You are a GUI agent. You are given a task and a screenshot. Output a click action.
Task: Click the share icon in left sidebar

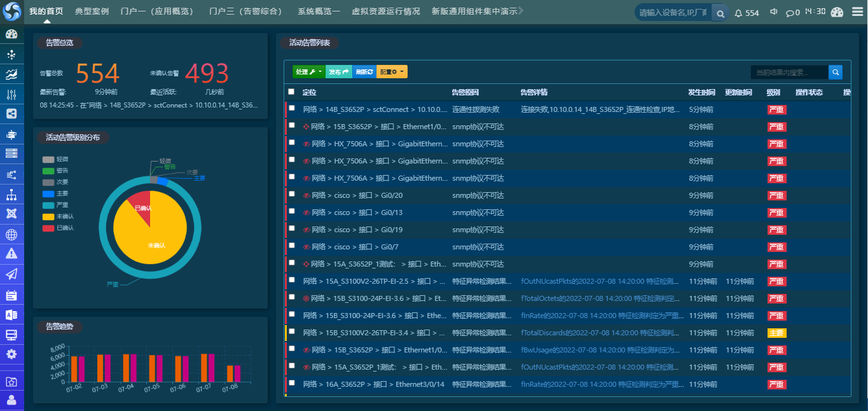11,114
